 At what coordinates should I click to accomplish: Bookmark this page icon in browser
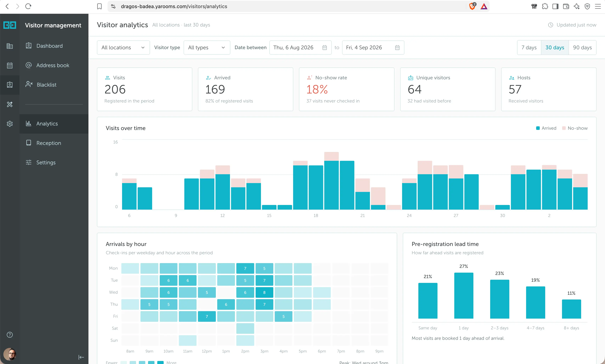click(x=99, y=6)
